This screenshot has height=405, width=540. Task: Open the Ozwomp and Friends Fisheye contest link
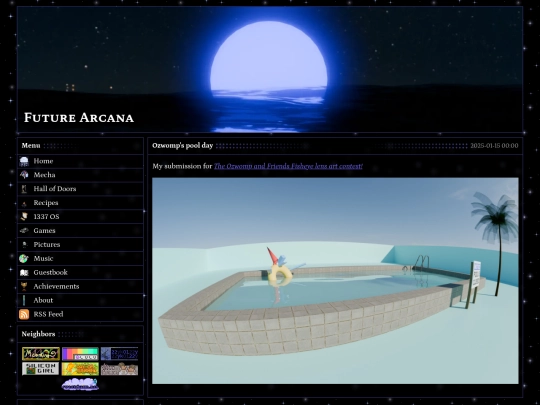288,166
